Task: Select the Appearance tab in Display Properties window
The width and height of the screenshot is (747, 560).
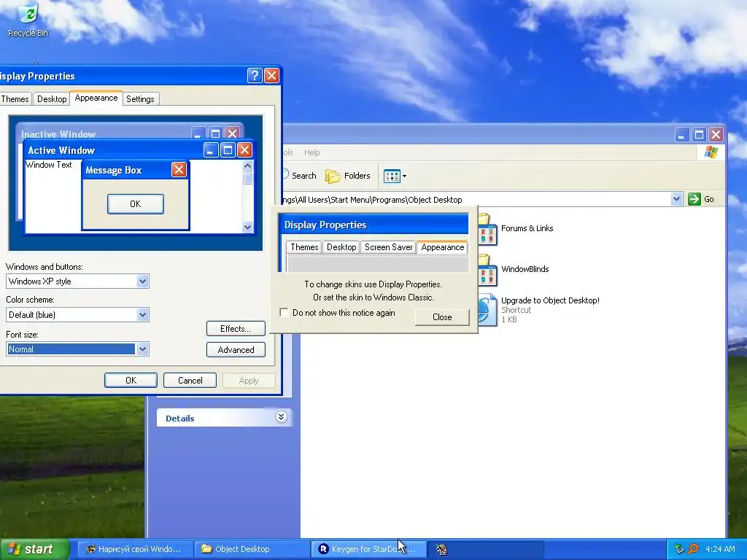Action: pos(96,98)
